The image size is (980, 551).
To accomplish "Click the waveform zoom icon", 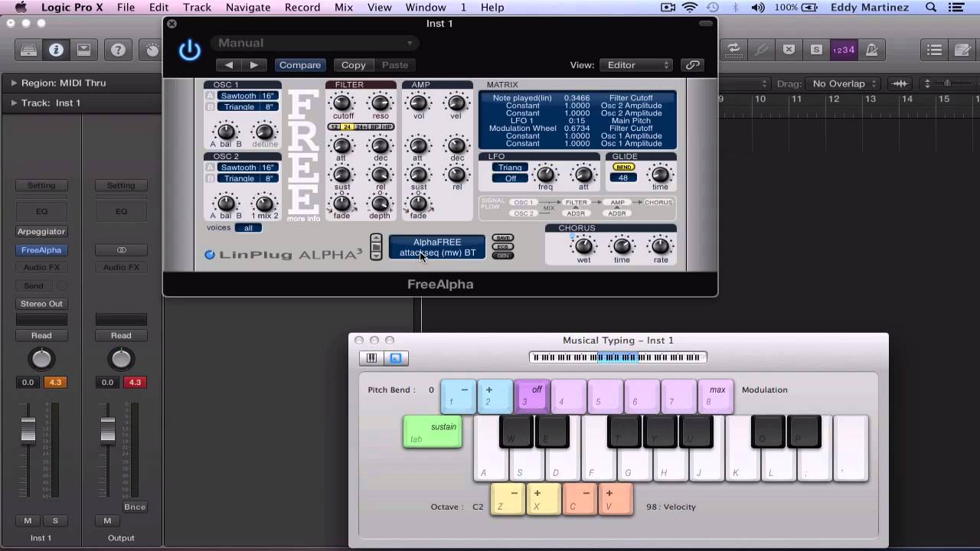I will [900, 83].
